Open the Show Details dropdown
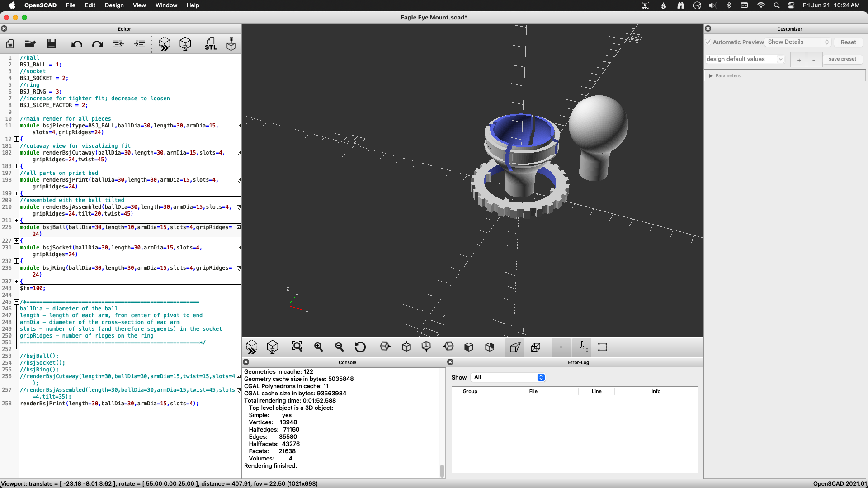Image resolution: width=868 pixels, height=488 pixels. coord(798,42)
